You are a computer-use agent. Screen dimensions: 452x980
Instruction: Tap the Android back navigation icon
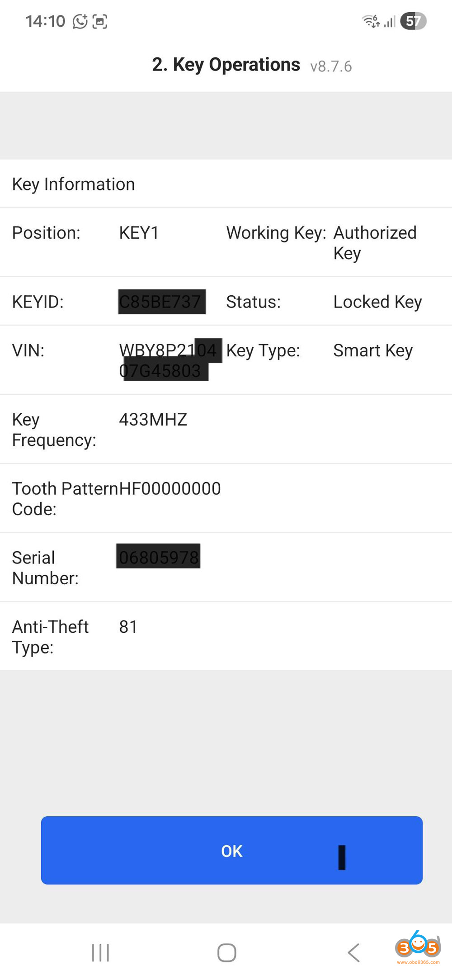[353, 952]
